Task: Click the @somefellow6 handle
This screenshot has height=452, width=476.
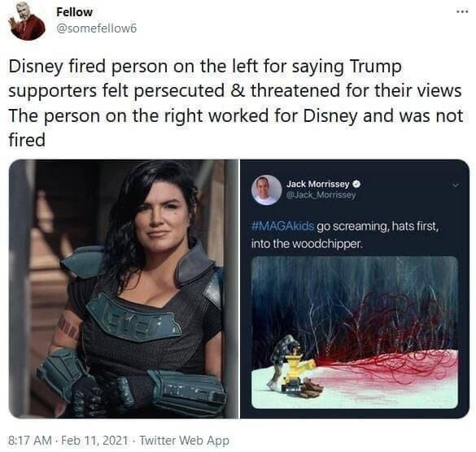Action: [x=97, y=28]
